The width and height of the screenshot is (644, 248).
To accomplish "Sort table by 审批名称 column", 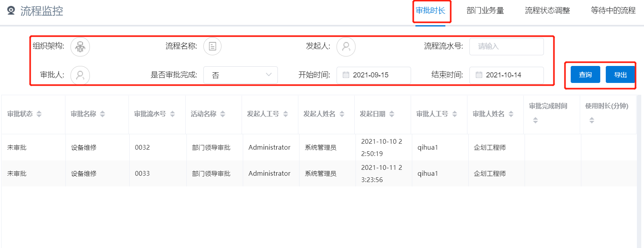I will (x=102, y=114).
